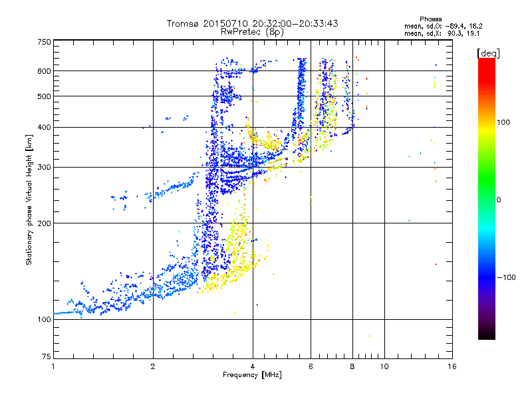
Task: Click the 'Stationary phase Virtual Height [km]' axis label
Action: pyautogui.click(x=29, y=199)
